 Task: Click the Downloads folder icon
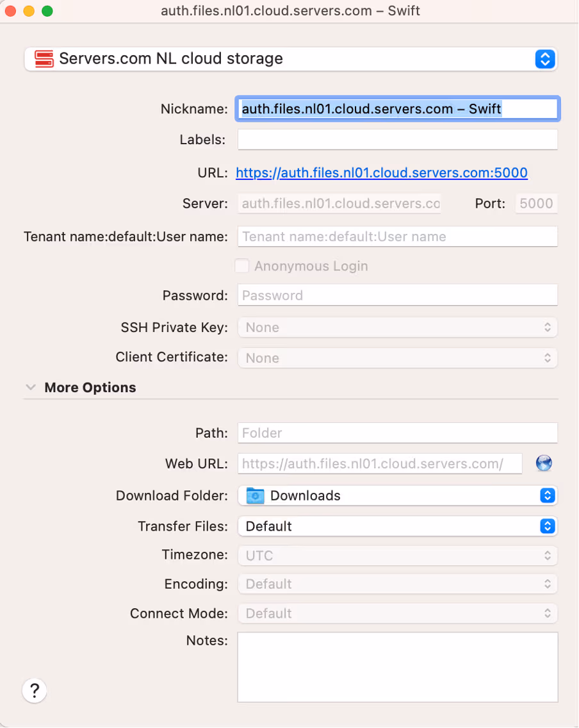pos(255,496)
